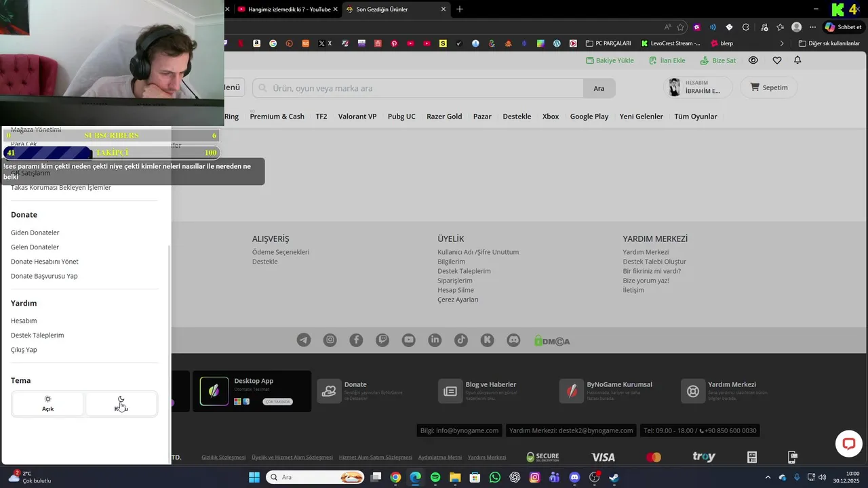Open the Instagram social icon in page footer
The image size is (868, 488).
point(330,340)
